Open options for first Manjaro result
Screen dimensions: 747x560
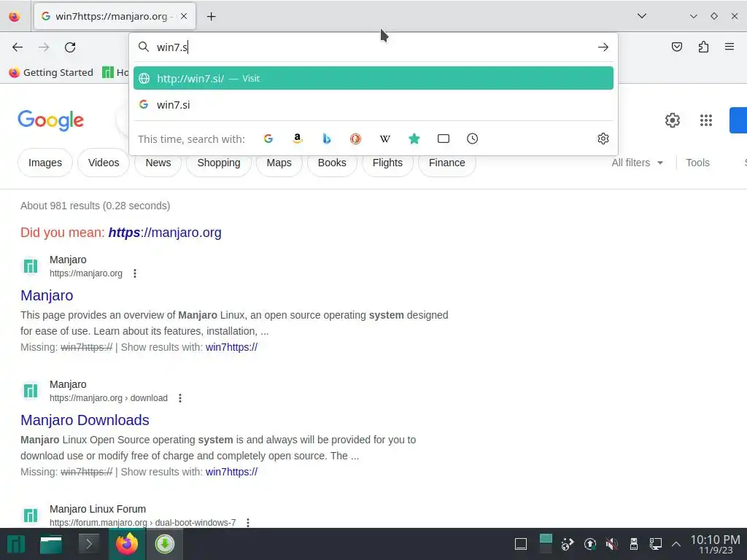click(135, 273)
